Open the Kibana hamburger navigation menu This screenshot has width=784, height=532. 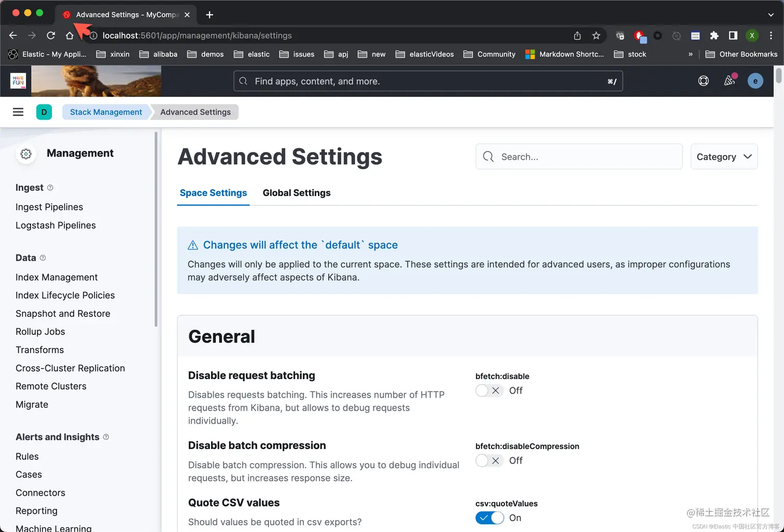pyautogui.click(x=18, y=112)
